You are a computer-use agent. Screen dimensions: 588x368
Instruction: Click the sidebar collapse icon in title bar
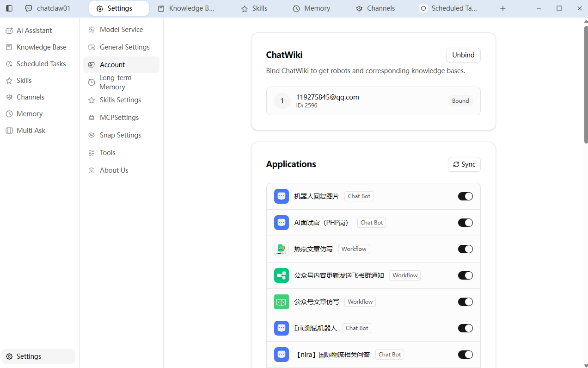[x=9, y=8]
